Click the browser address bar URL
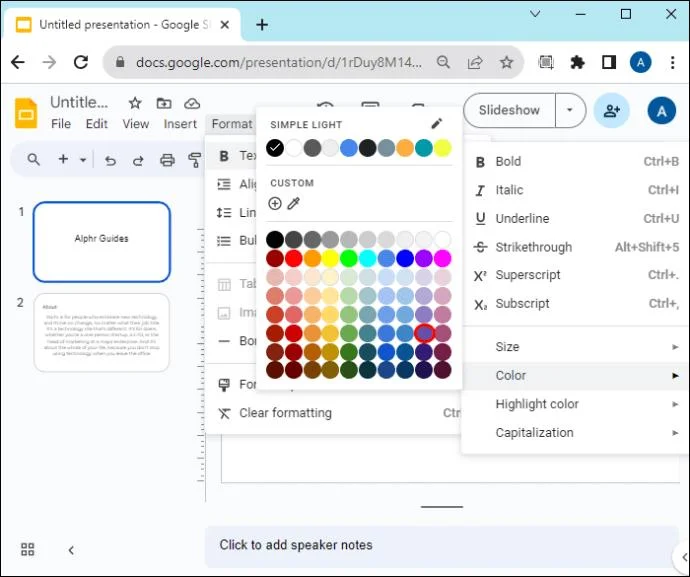Viewport: 690px width, 577px height. [x=279, y=62]
